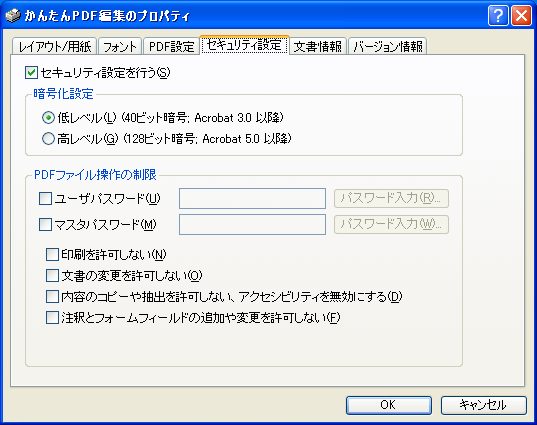Switch to the フォント tab
This screenshot has height=425, width=537.
[120, 46]
